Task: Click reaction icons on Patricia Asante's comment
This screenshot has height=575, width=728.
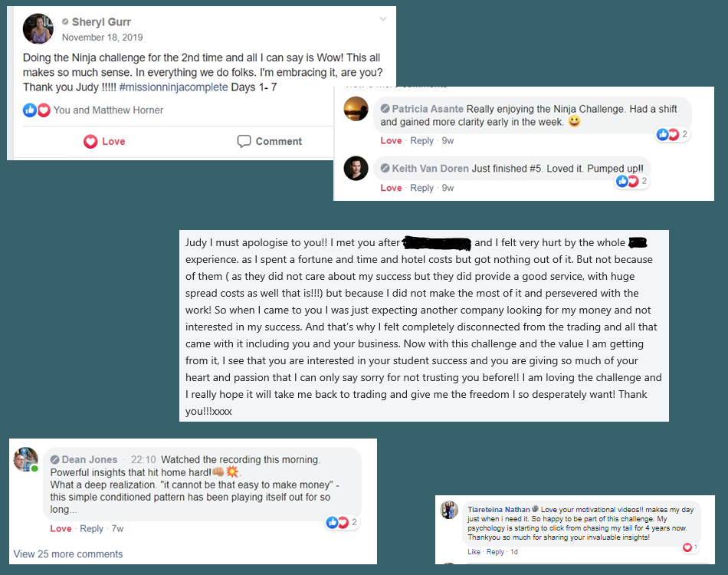Action: point(667,135)
